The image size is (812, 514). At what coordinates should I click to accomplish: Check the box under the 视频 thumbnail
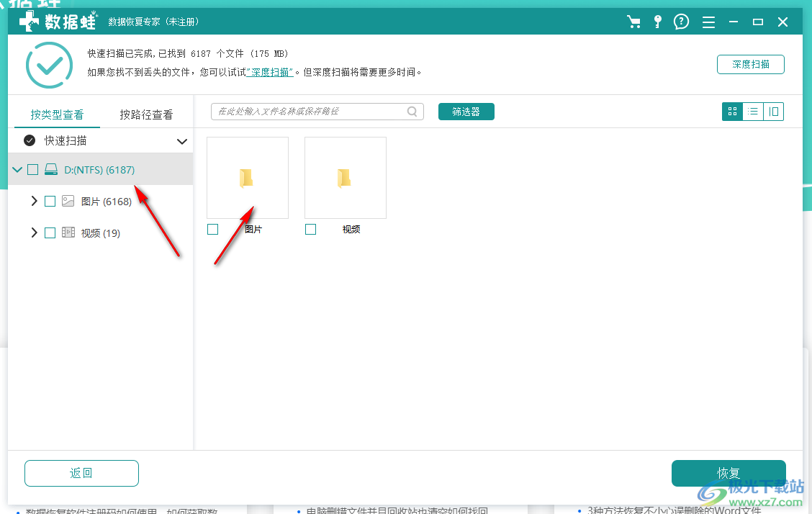310,230
